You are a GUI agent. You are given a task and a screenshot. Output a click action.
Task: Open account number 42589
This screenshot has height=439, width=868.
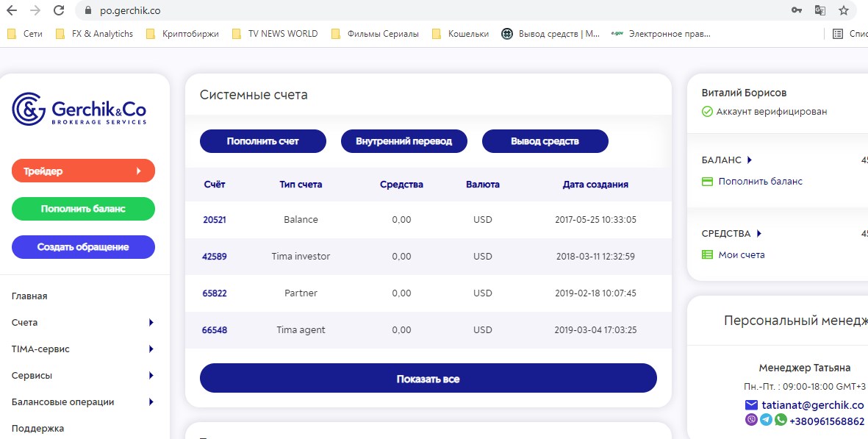tap(214, 257)
